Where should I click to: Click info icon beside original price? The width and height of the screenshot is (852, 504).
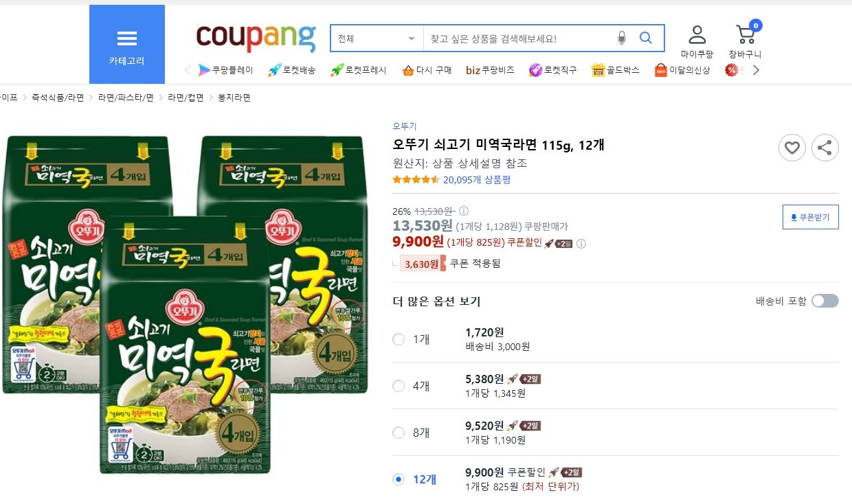click(464, 211)
